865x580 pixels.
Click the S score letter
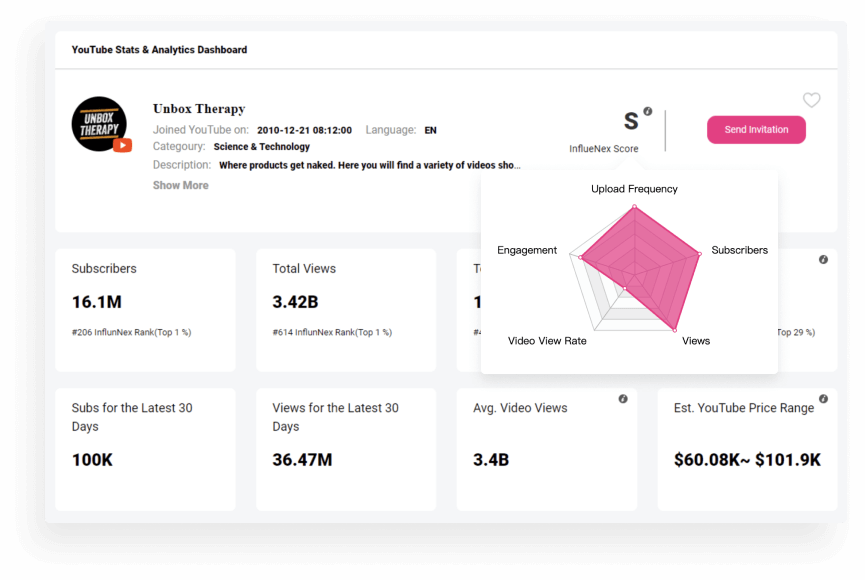click(631, 121)
